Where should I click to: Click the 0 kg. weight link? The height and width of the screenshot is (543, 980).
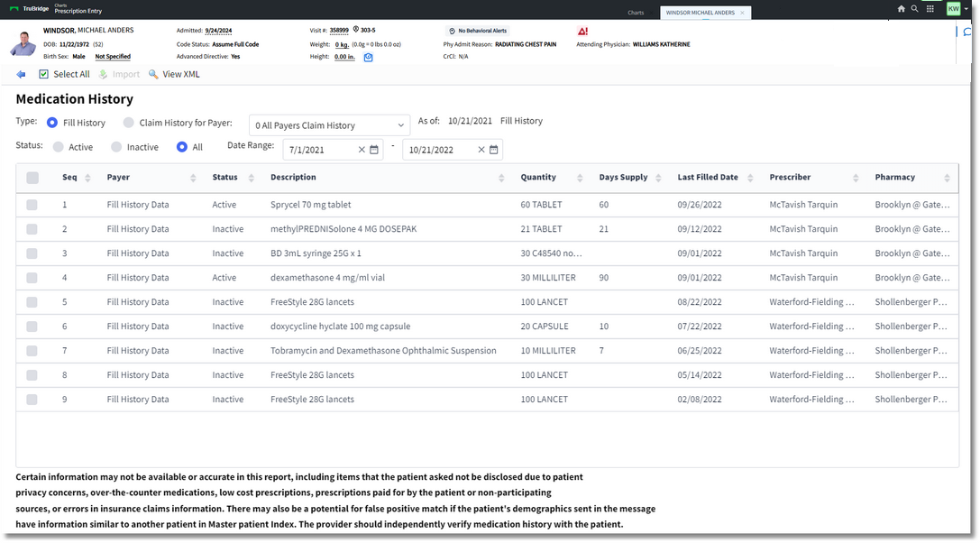(342, 44)
